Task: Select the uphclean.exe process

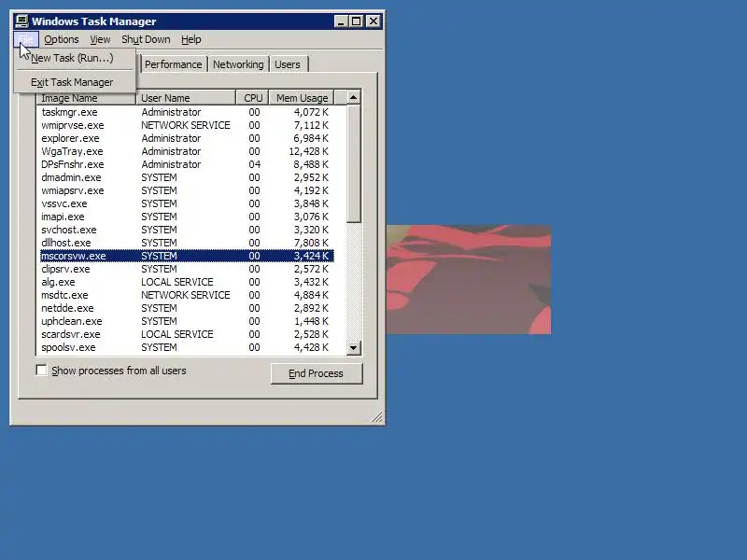Action: click(187, 321)
